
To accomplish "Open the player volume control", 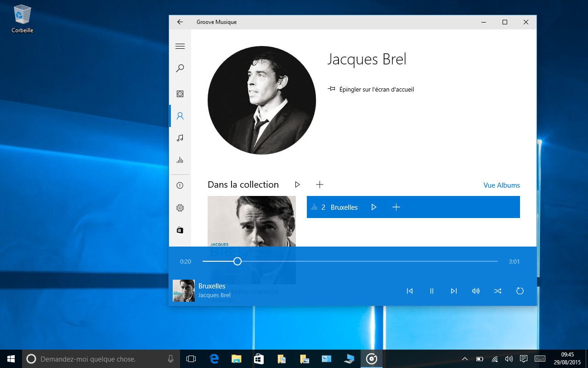I will [476, 291].
